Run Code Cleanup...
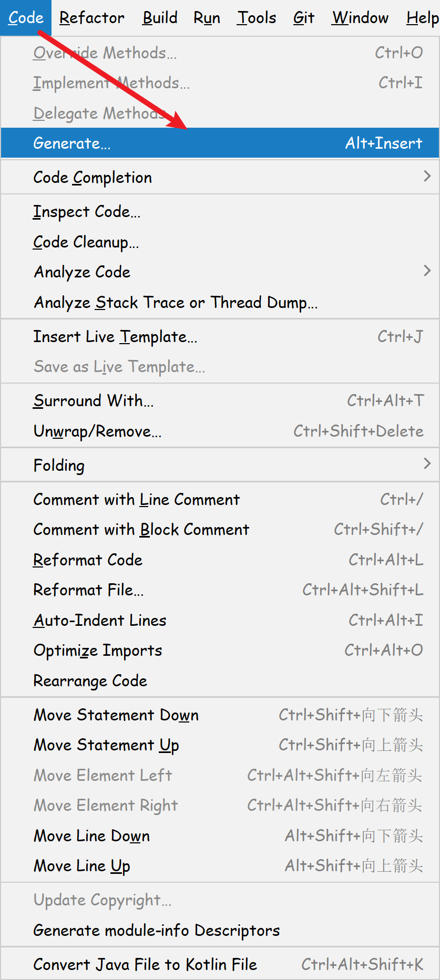440x980 pixels. (86, 242)
